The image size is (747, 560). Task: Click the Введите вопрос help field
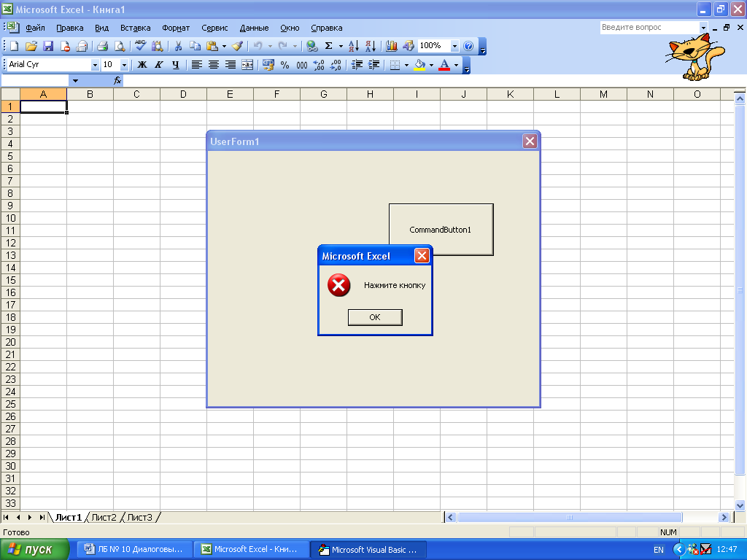click(x=649, y=28)
